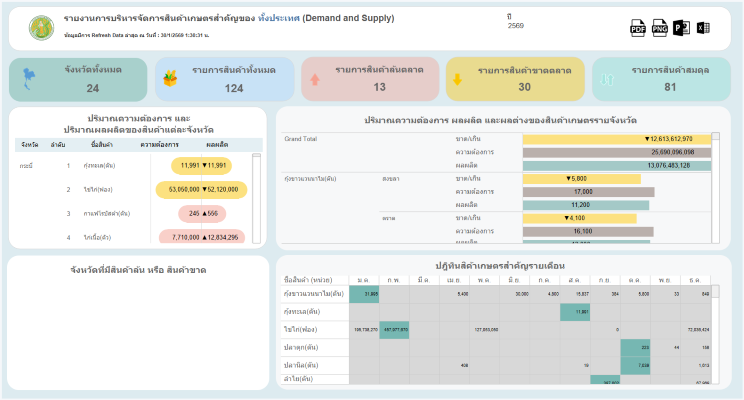Click the yellow Grand Total shortage bar
Image resolution: width=744 pixels, height=400 pixels.
(616, 138)
